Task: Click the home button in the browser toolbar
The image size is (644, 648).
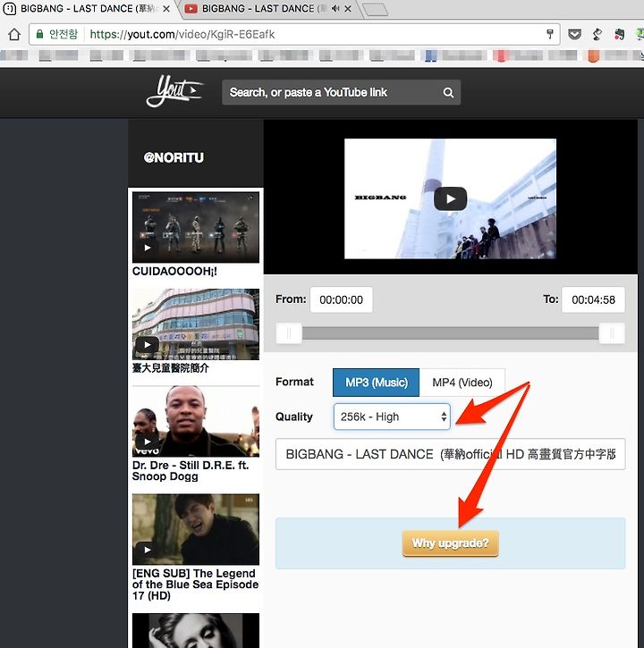Action: pyautogui.click(x=14, y=34)
